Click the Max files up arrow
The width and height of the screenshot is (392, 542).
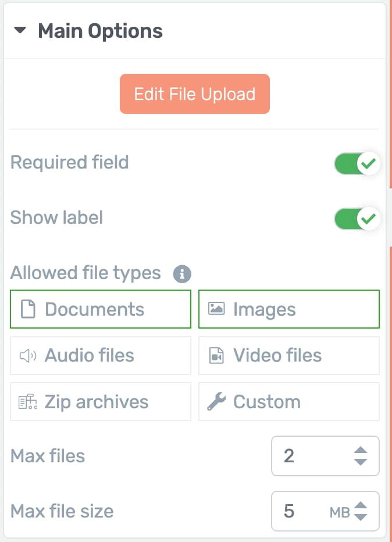pyautogui.click(x=361, y=450)
